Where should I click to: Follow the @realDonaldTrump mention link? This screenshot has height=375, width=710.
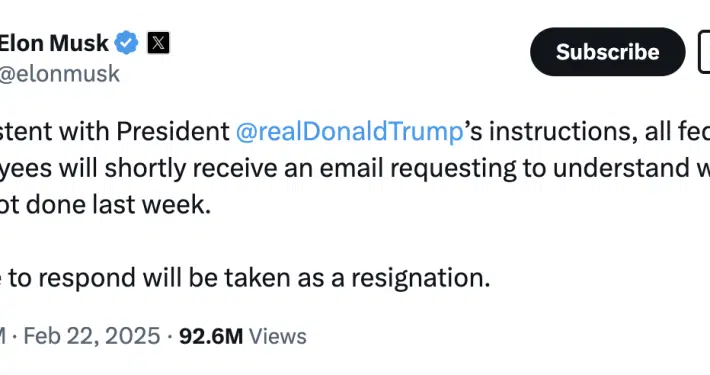(x=349, y=132)
